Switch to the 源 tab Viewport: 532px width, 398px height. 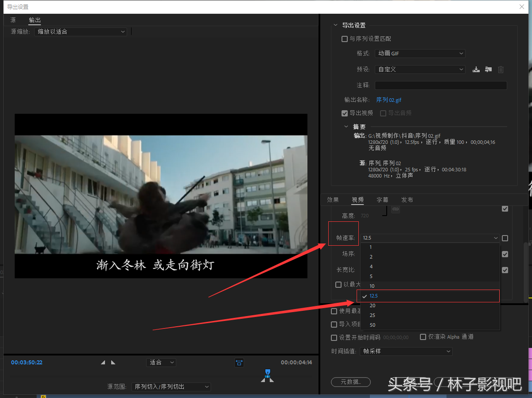(x=13, y=20)
